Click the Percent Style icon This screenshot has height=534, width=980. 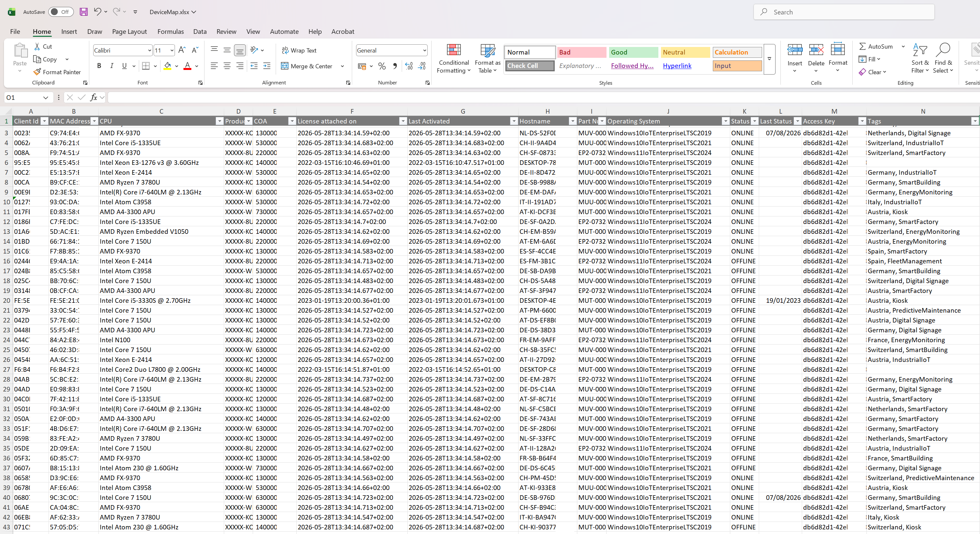[x=382, y=66]
